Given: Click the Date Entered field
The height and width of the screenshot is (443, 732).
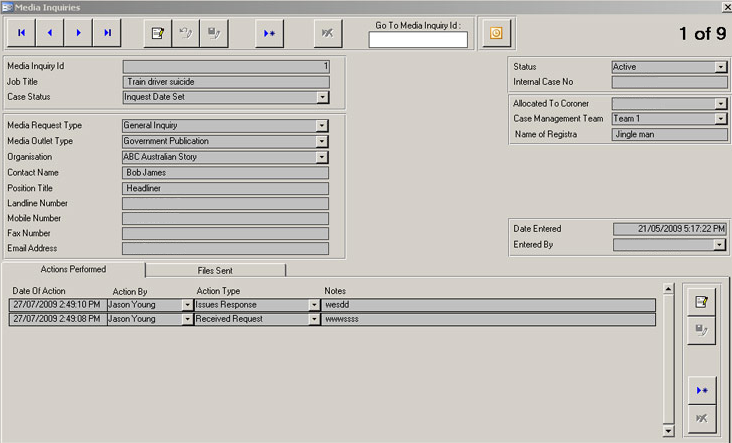Looking at the screenshot, I should [x=670, y=229].
